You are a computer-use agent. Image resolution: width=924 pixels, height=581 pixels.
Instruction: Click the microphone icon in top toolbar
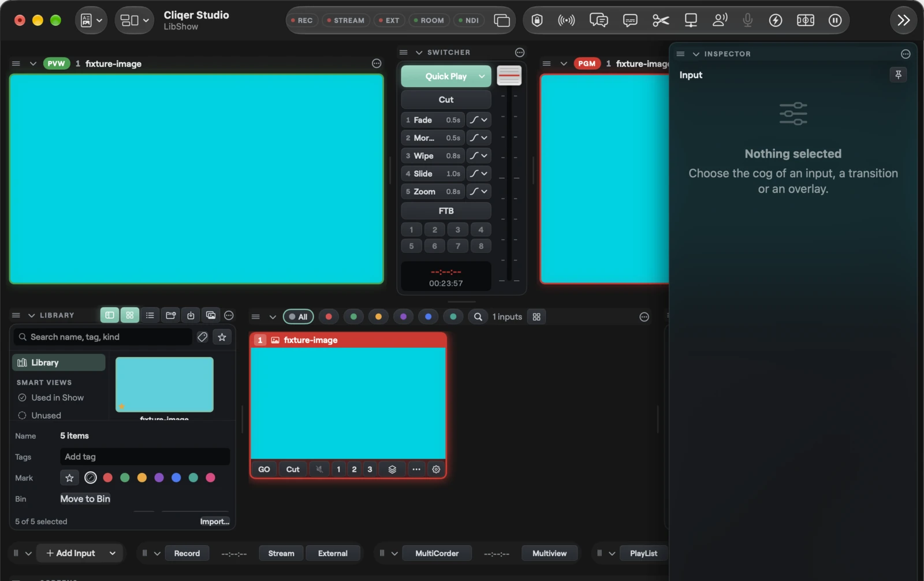748,21
